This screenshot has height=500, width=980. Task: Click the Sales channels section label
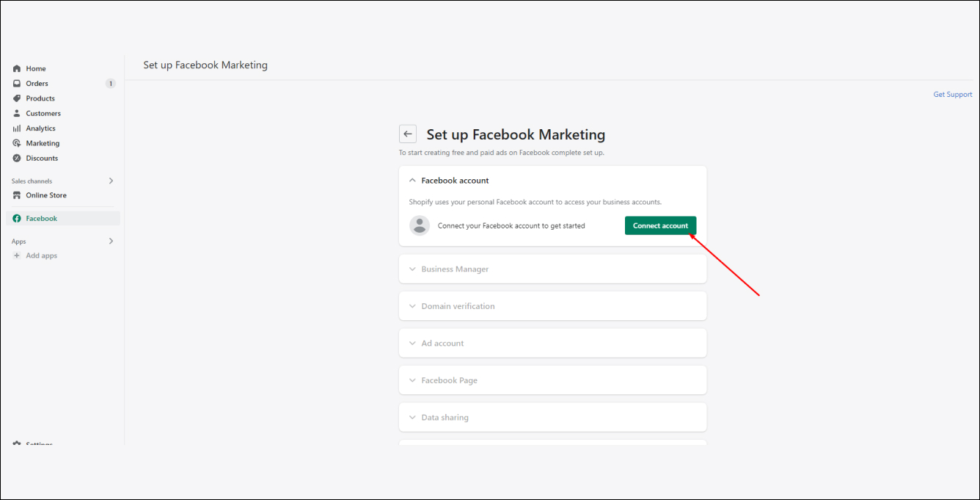point(32,181)
